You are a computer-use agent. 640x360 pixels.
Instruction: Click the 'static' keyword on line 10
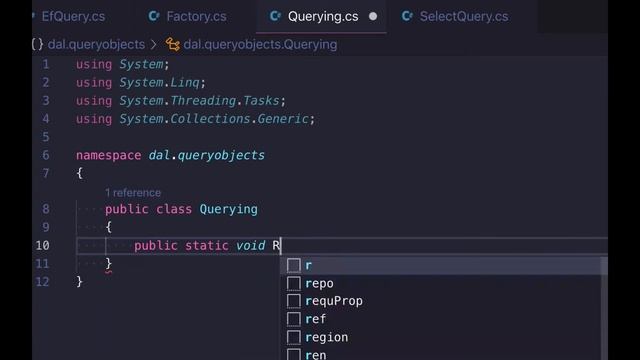[x=207, y=245]
